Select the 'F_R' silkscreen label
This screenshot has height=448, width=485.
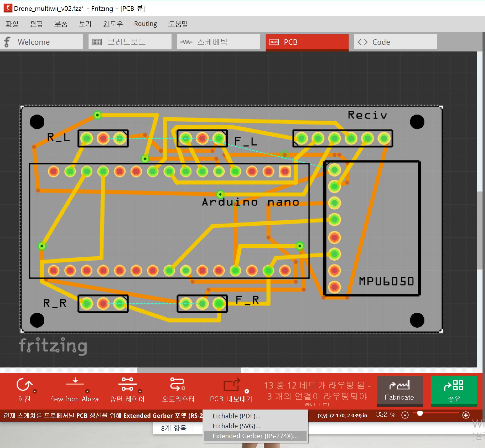(247, 300)
